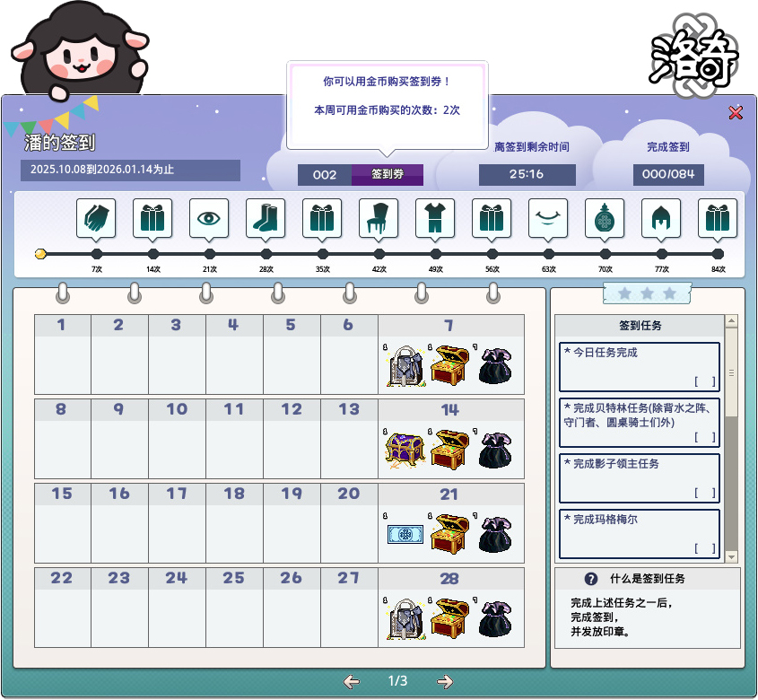Click the 84次 marker on progress track

pyautogui.click(x=718, y=254)
